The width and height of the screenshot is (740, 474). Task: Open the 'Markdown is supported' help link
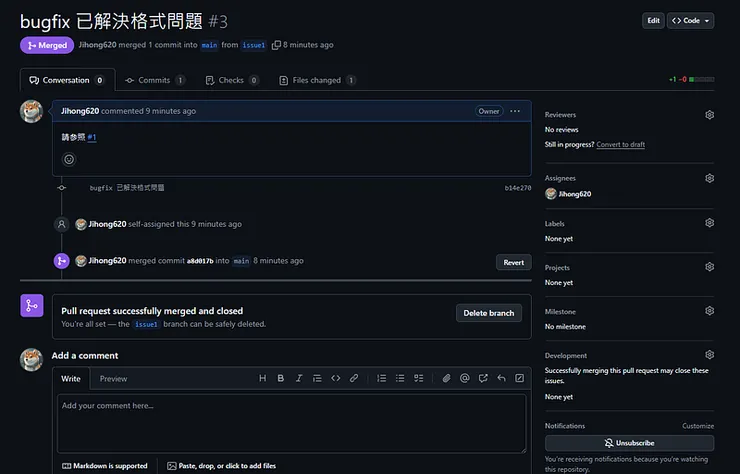coord(105,466)
